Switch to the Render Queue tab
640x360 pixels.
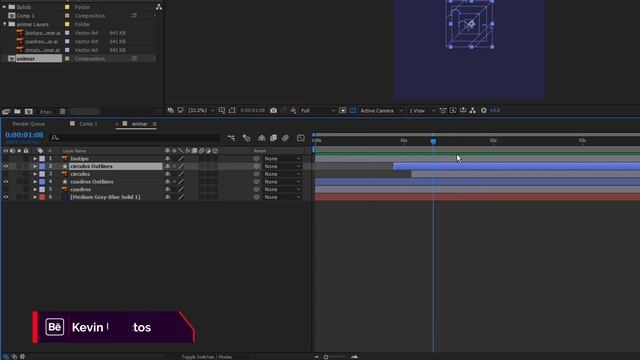coord(29,124)
